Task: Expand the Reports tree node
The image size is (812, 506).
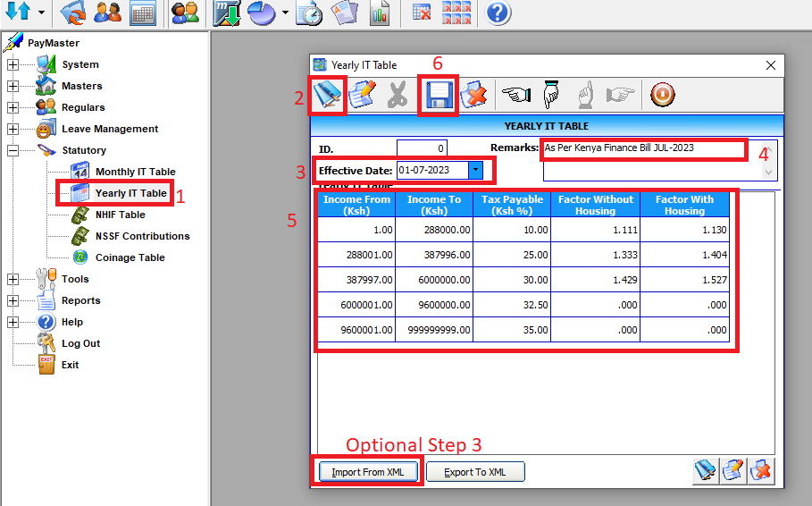Action: point(13,300)
